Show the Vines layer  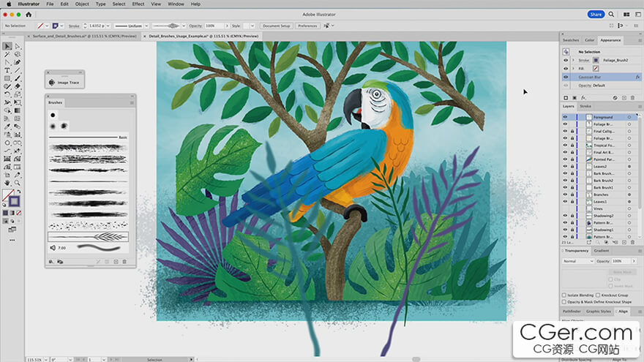click(565, 208)
